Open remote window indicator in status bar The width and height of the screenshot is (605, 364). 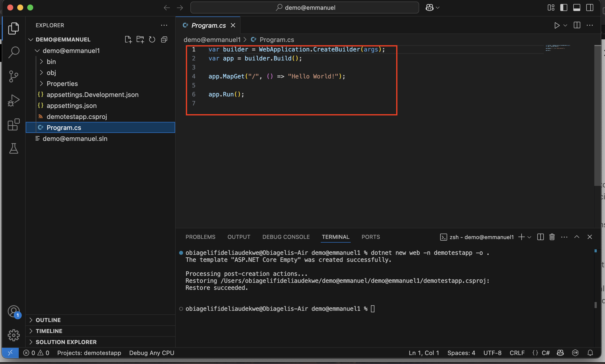coord(10,353)
